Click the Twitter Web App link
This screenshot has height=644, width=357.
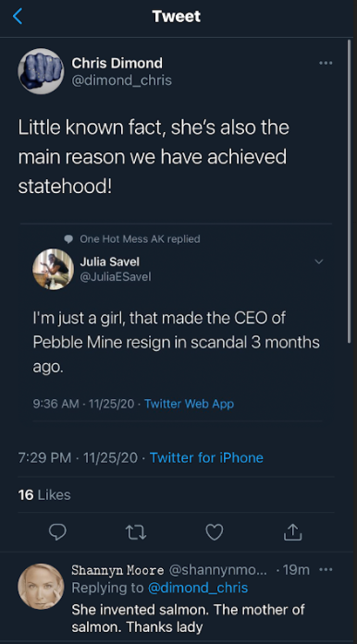pyautogui.click(x=190, y=404)
